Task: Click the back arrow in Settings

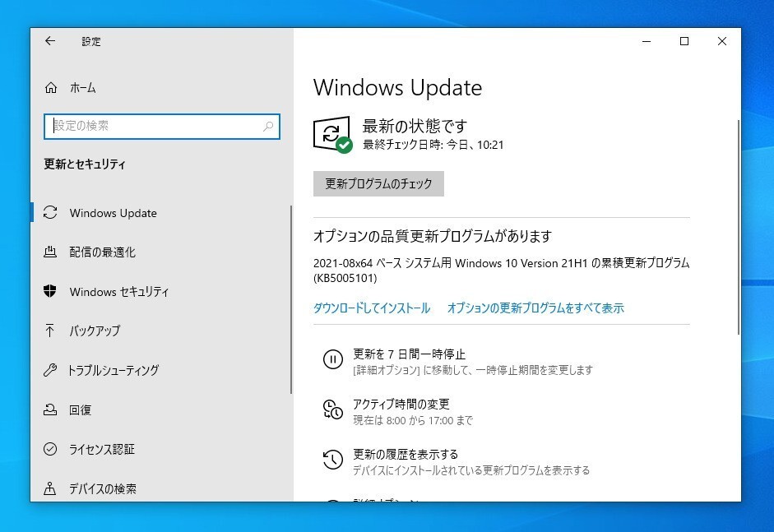Action: tap(50, 41)
